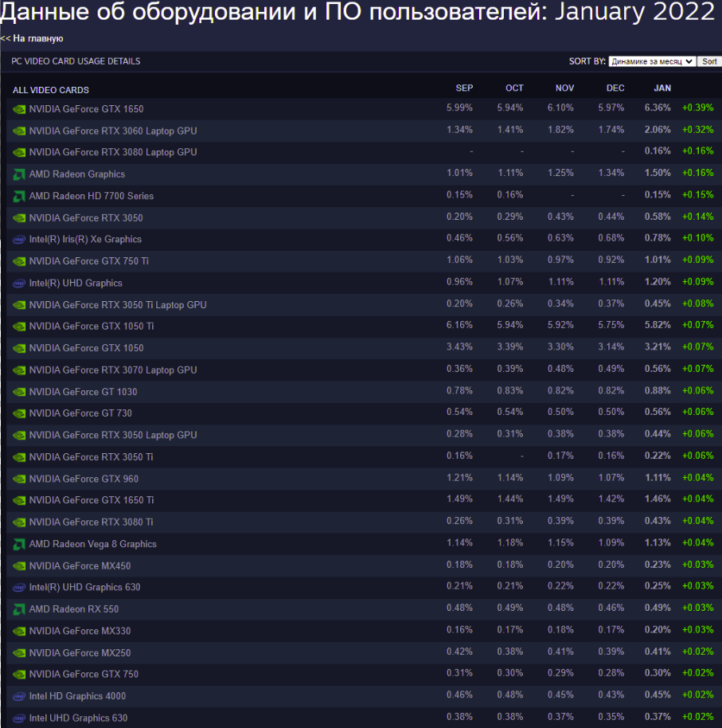Click AMD icon beside Radeon RX 550

coord(19,609)
